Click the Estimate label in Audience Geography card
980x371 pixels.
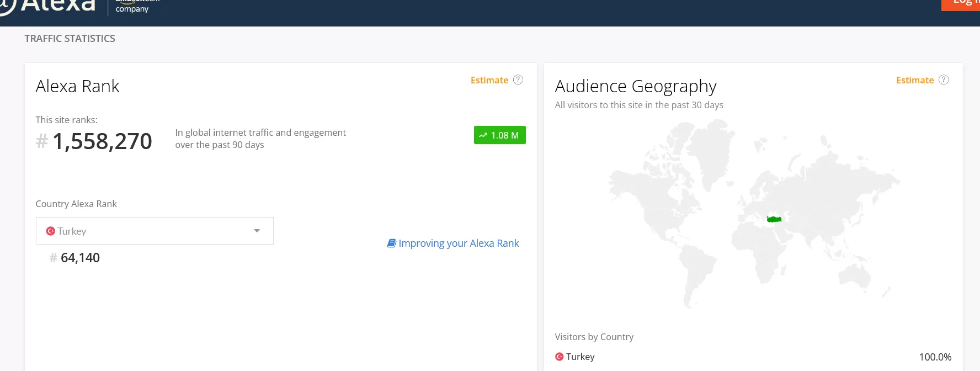point(915,80)
